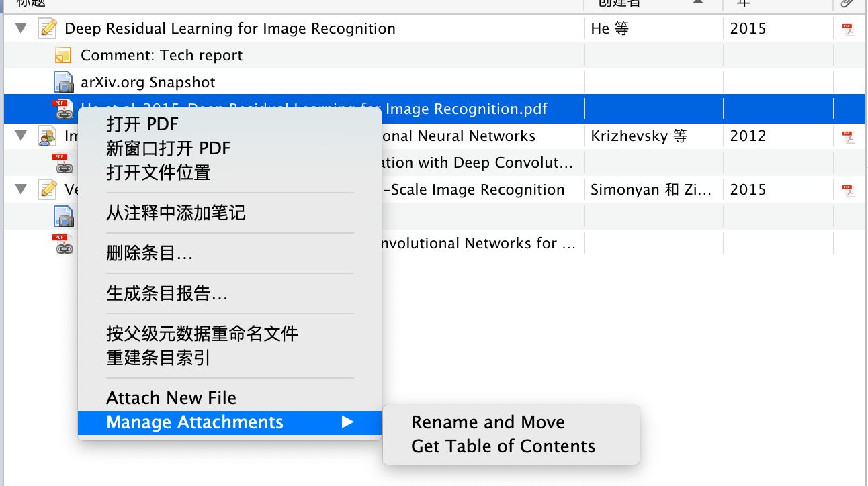
Task: Collapse the Simonyan 2015 item tree
Action: [21, 189]
